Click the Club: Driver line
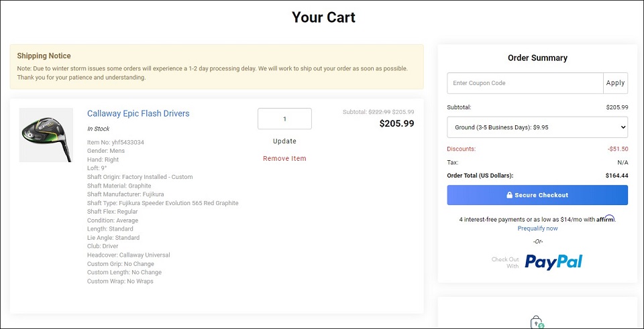 point(103,246)
